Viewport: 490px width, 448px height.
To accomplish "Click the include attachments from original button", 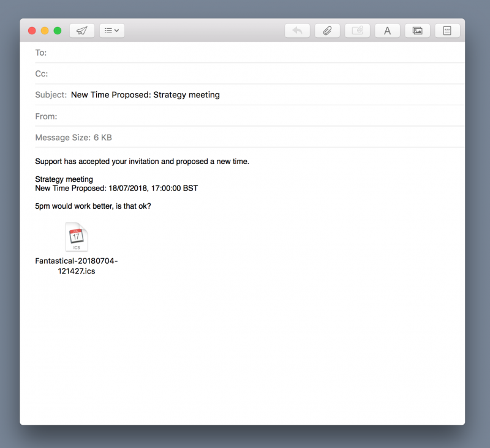I will (x=357, y=31).
